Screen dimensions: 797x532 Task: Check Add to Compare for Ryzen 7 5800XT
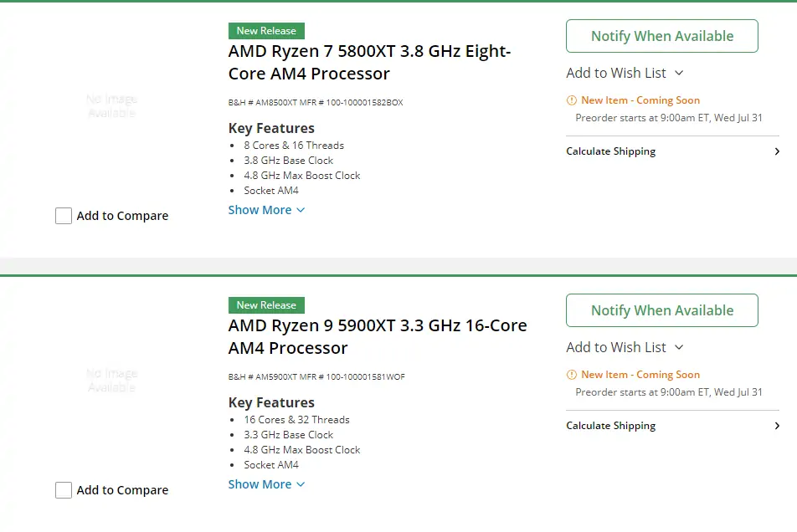pyautogui.click(x=64, y=216)
